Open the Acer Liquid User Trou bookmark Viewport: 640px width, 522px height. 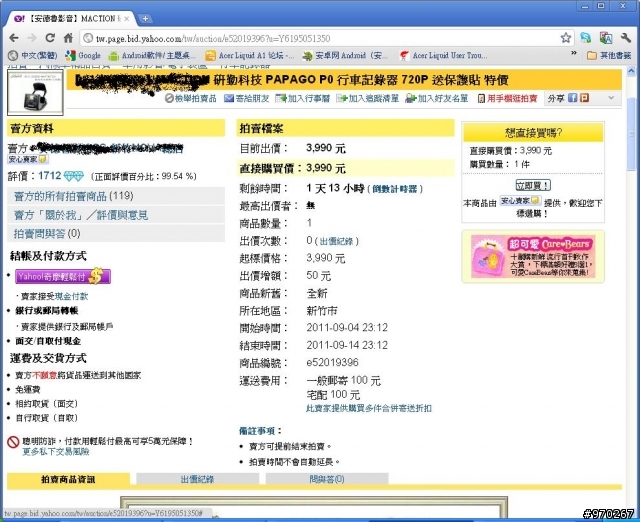[x=444, y=56]
